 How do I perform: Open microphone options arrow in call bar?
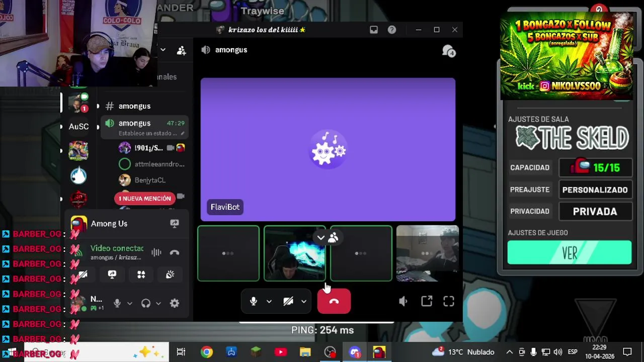[269, 301]
